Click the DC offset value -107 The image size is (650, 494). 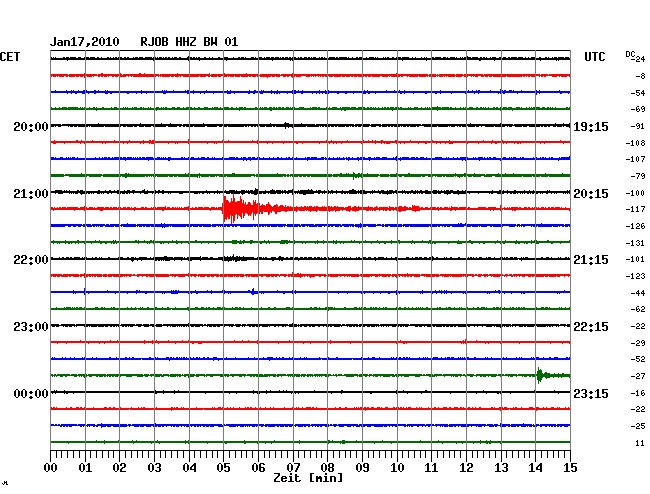635,159
